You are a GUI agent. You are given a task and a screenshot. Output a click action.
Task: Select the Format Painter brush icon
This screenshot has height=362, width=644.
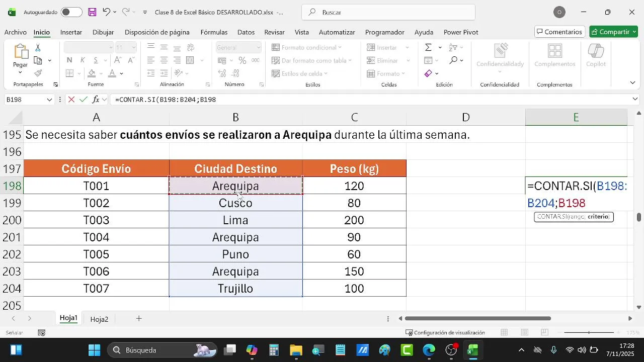pos(38,73)
